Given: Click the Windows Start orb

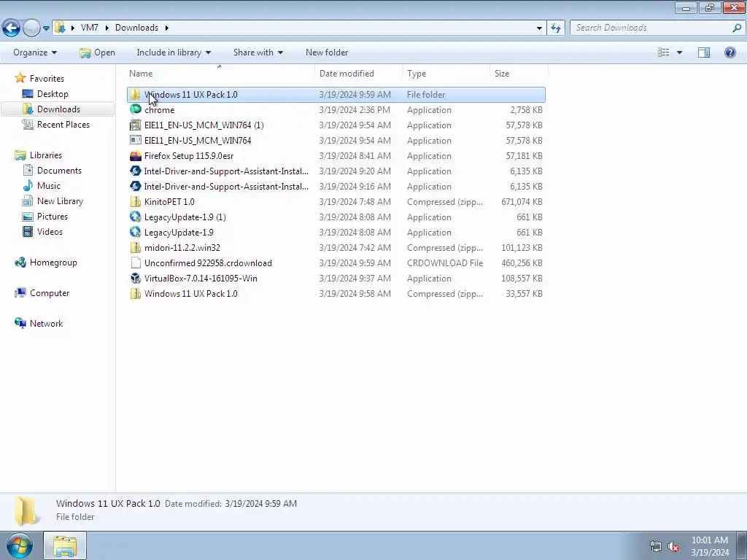Looking at the screenshot, I should (x=20, y=546).
